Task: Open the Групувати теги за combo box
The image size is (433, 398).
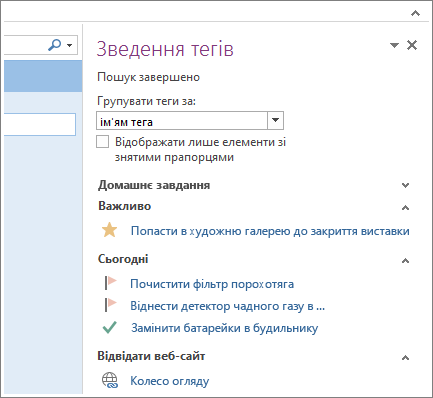Action: (190, 121)
